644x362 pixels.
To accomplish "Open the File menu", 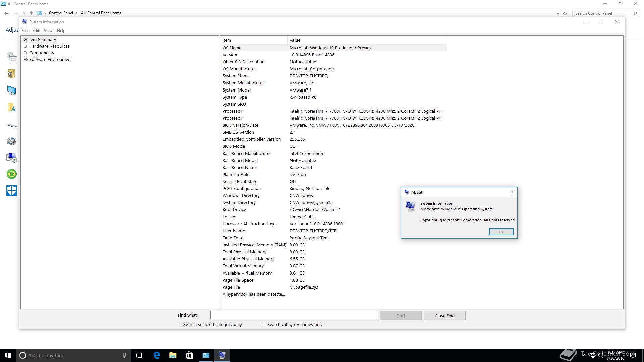I will point(25,31).
